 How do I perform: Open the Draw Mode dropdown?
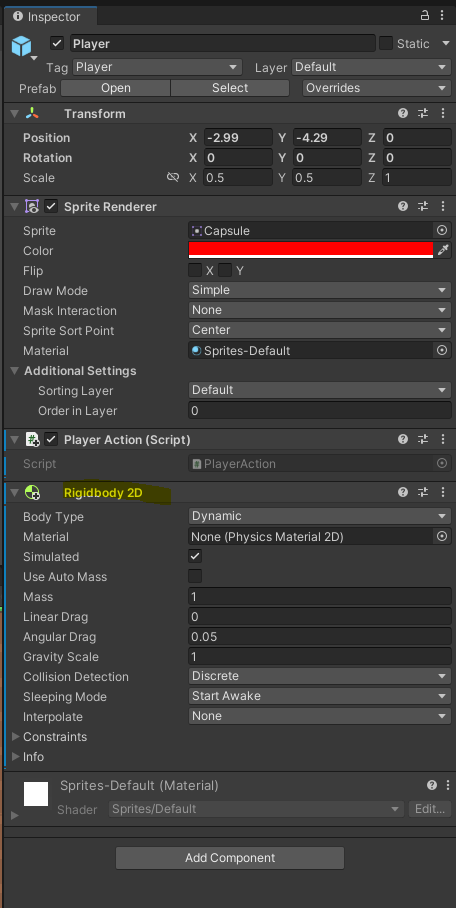(x=320, y=290)
